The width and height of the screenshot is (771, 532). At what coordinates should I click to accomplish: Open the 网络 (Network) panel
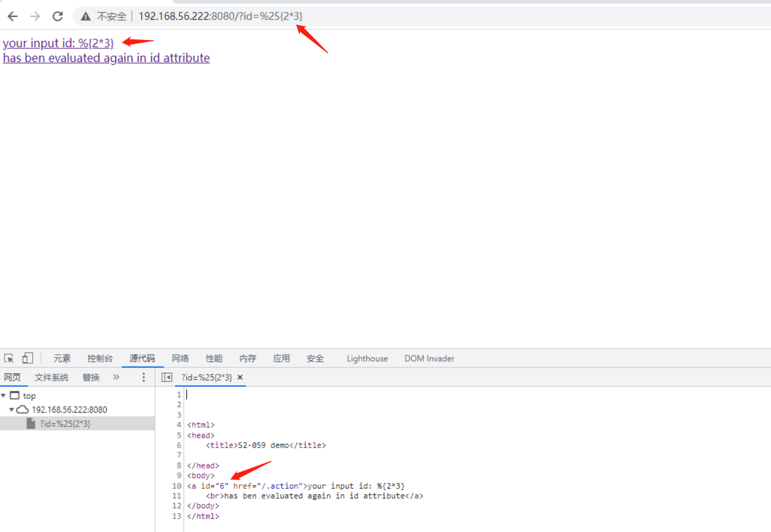(x=180, y=358)
